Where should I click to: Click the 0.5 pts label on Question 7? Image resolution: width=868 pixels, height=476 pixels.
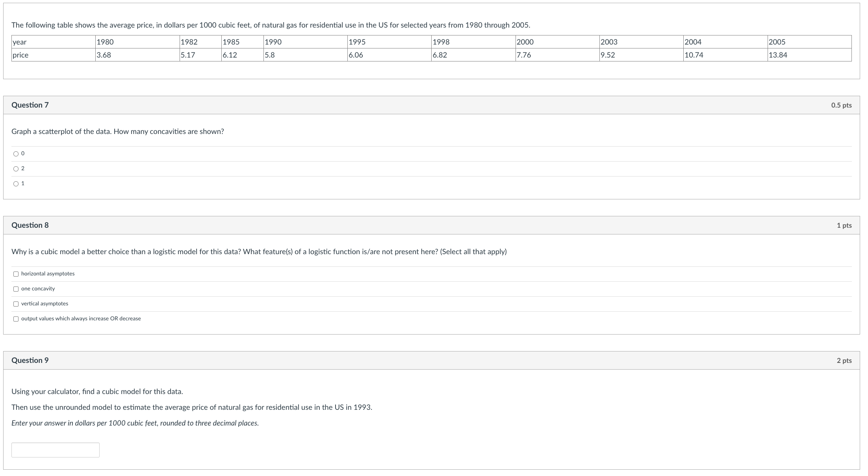point(841,105)
